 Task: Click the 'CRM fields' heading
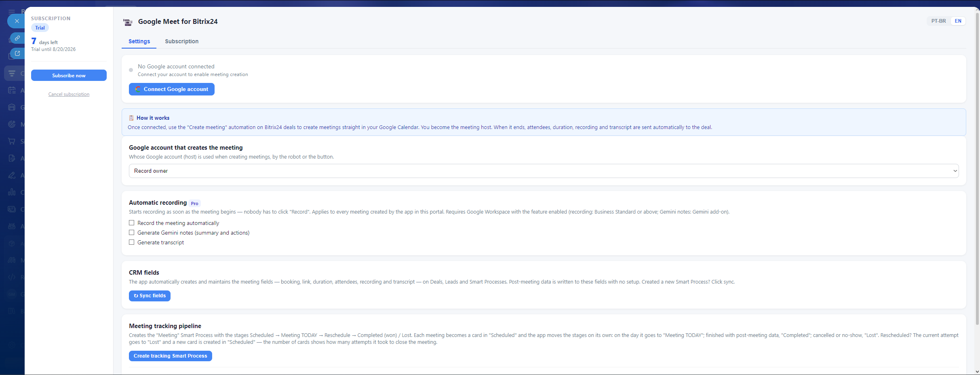144,273
